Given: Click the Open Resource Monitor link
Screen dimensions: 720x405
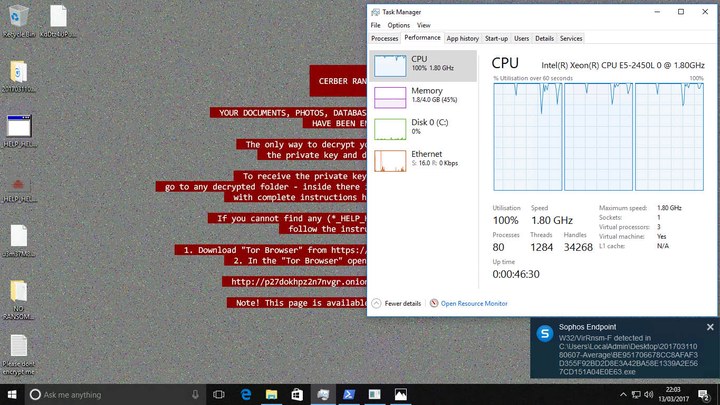Looking at the screenshot, I should 474,304.
